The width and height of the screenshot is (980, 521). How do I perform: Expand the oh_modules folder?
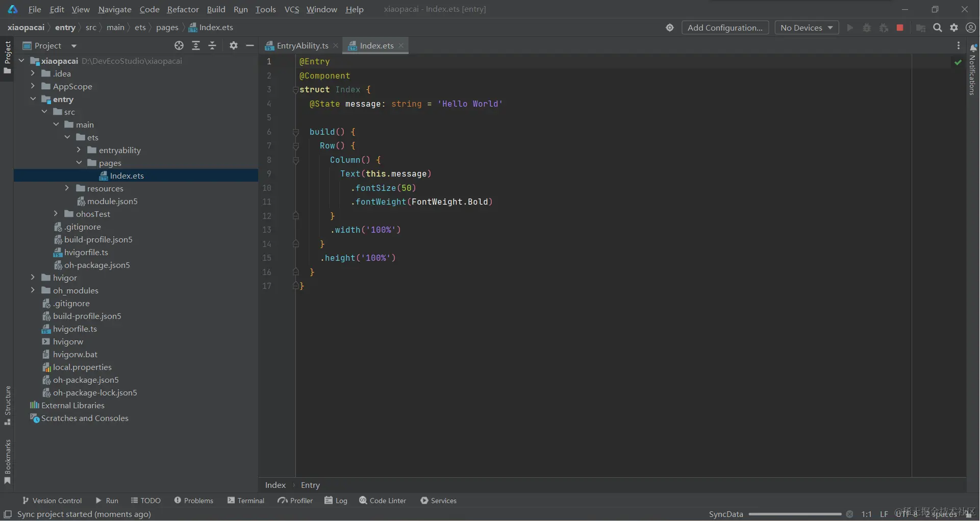coord(33,290)
